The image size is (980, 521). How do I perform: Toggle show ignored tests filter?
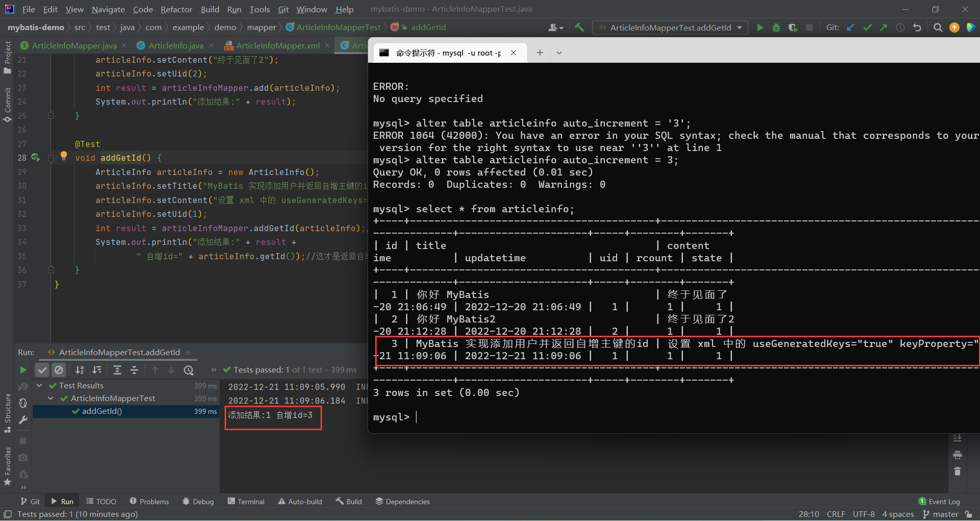(59, 370)
